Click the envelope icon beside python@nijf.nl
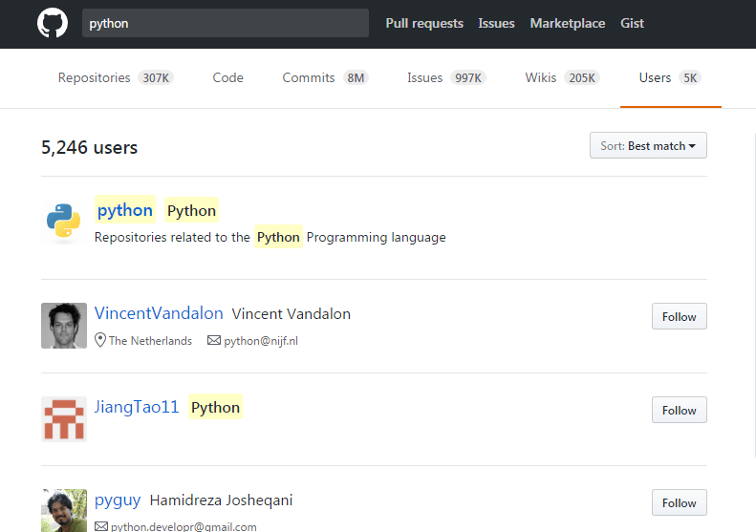Screen dimensions: 756x532 pos(214,340)
